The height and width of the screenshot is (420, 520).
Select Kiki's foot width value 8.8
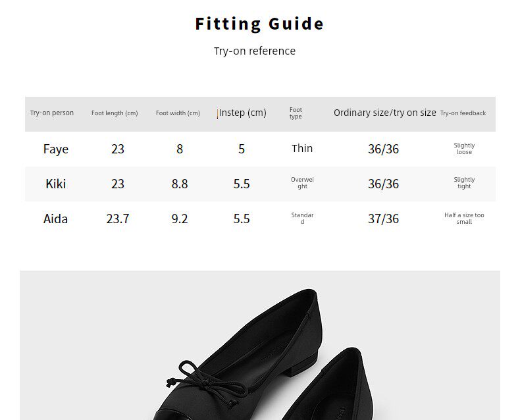click(180, 184)
